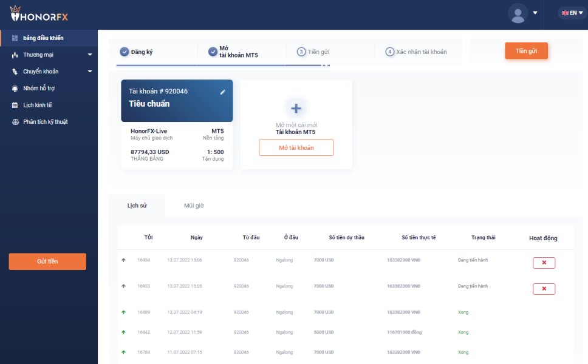This screenshot has height=364, width=588.
Task: Click the Mở tài khoản button
Action: coord(296,147)
